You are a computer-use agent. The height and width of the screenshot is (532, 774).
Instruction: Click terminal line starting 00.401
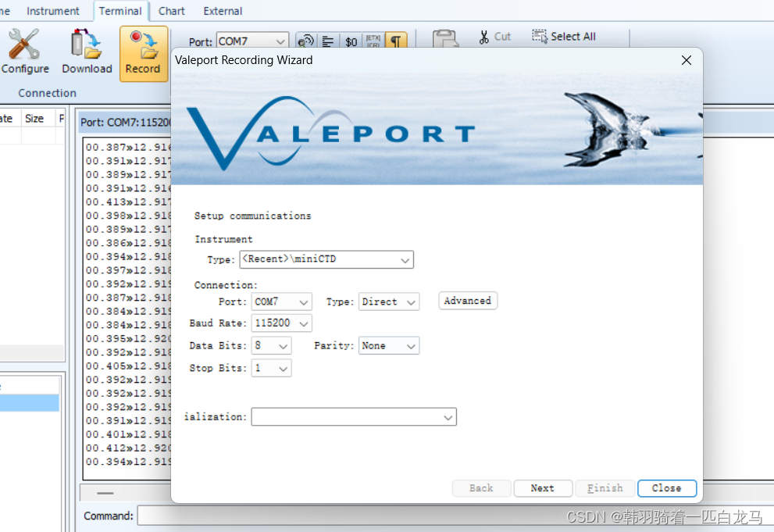click(x=128, y=434)
